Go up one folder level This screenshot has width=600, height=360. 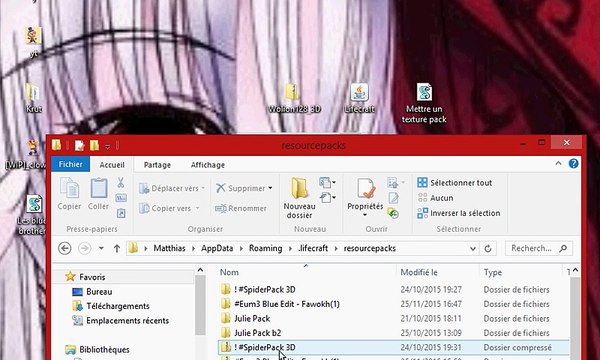117,248
